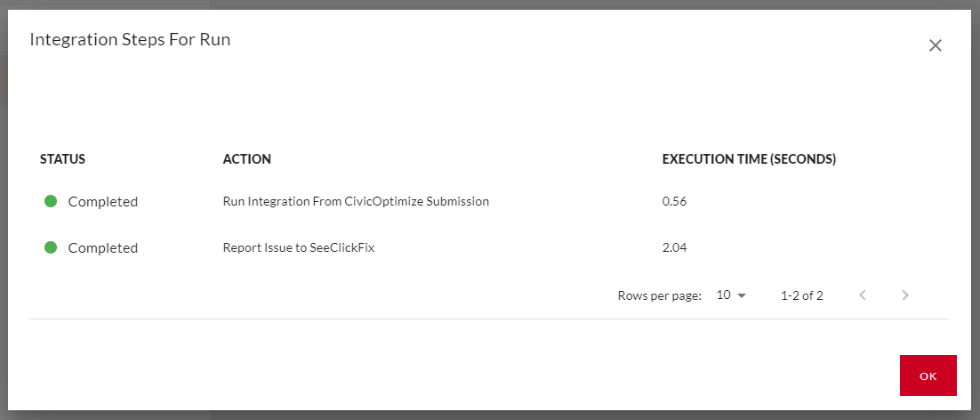Viewport: 980px width, 420px height.
Task: Click the rows per page value 10
Action: point(724,295)
